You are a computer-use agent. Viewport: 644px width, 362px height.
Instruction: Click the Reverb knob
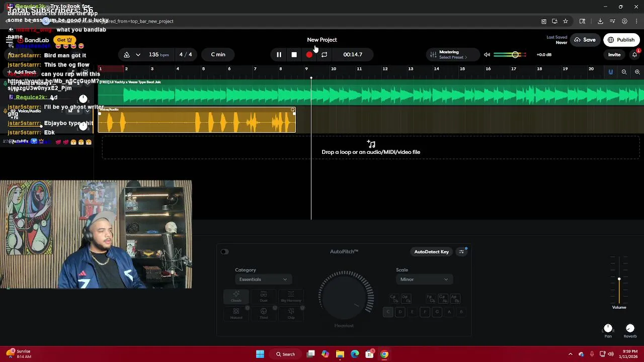[x=630, y=328]
